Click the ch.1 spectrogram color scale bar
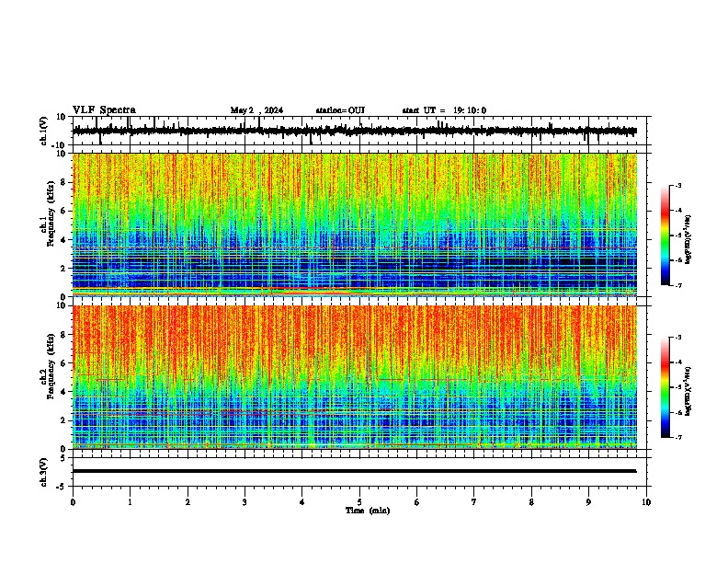Viewport: 728px width, 563px height. 665,236
